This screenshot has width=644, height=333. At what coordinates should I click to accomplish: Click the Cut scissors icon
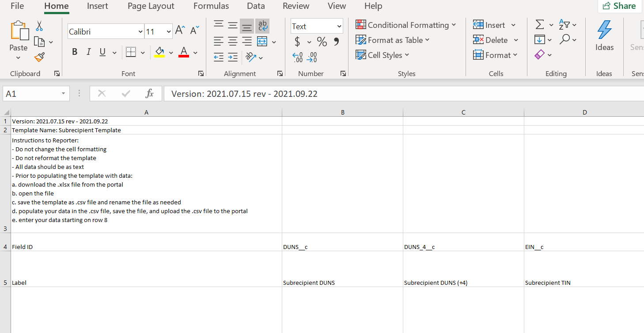coord(39,26)
